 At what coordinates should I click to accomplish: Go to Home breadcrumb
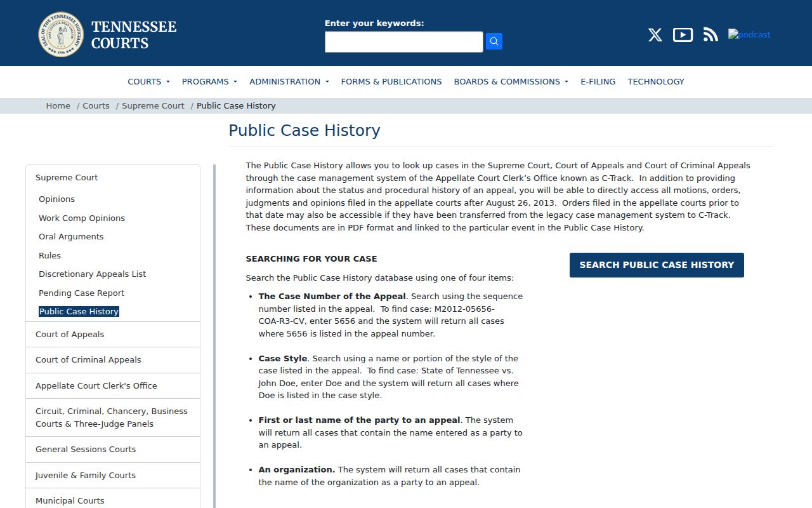pyautogui.click(x=58, y=106)
